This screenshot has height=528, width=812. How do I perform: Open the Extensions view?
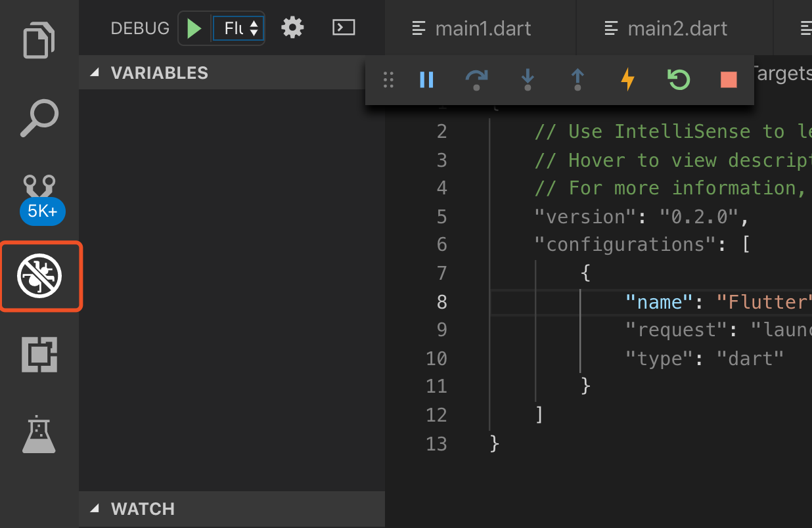tap(39, 355)
